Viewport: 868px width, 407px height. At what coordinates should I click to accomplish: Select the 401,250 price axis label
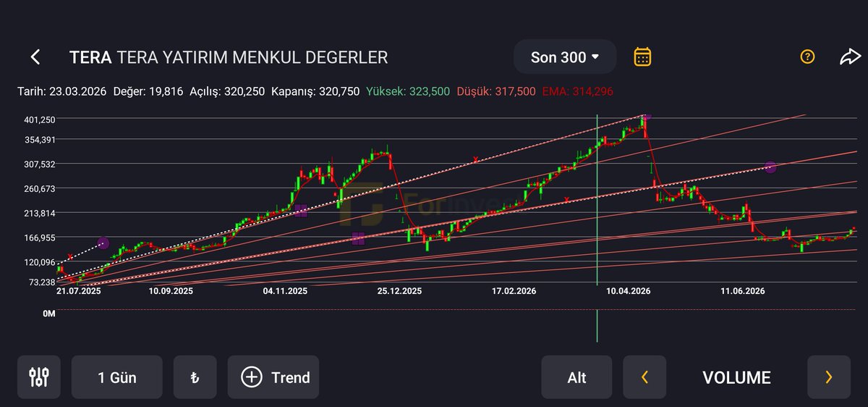39,119
